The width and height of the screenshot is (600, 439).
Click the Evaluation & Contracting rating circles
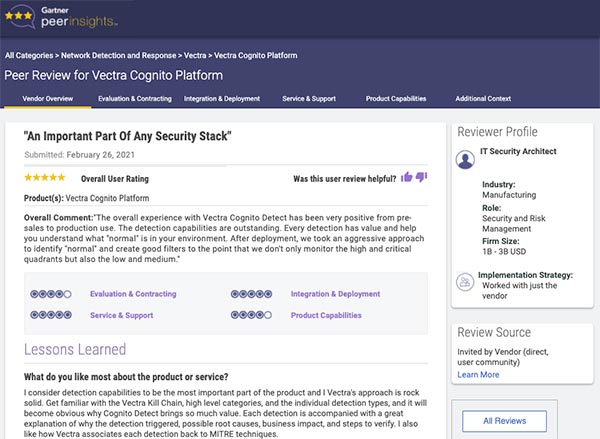click(51, 294)
